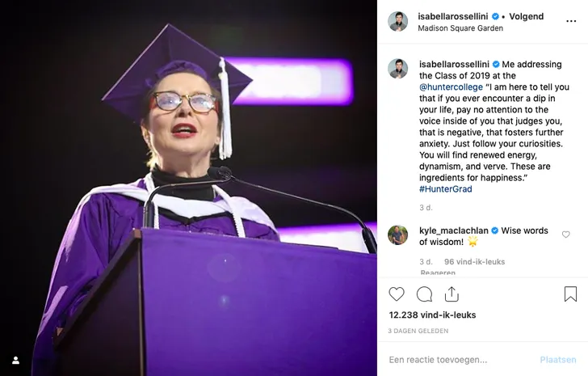This screenshot has height=376, width=588.
Task: Open caption author's avatar beside caption
Action: tap(397, 69)
